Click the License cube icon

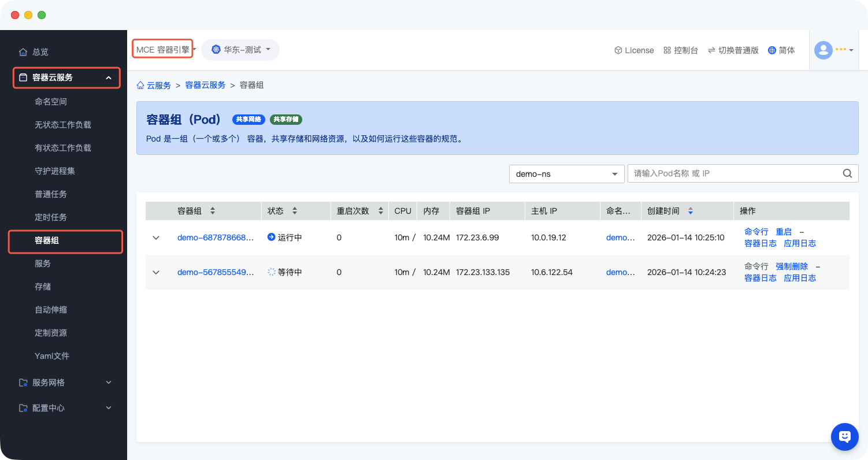(618, 50)
